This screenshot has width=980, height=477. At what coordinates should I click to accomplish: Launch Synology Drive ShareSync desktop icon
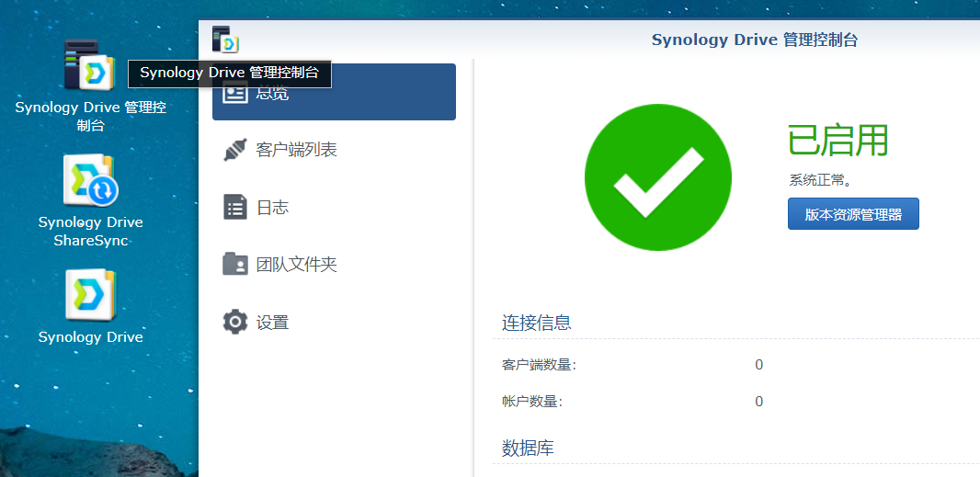90,180
